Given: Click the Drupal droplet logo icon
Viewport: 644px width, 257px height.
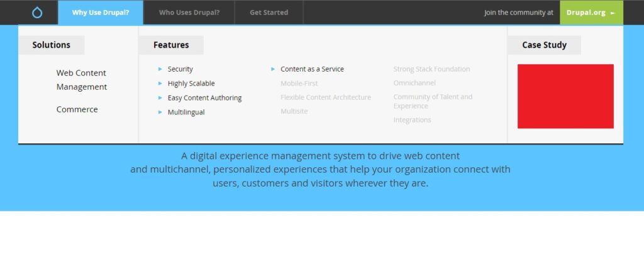Looking at the screenshot, I should click(37, 13).
